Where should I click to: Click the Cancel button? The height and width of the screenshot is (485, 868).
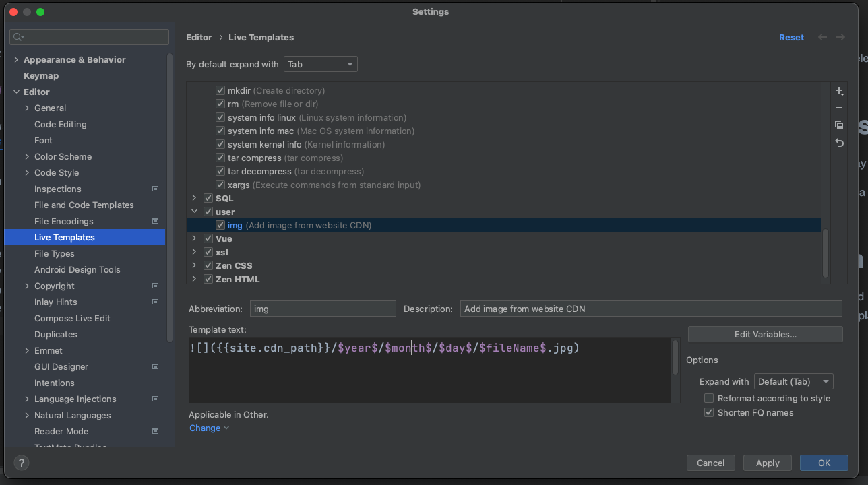711,463
